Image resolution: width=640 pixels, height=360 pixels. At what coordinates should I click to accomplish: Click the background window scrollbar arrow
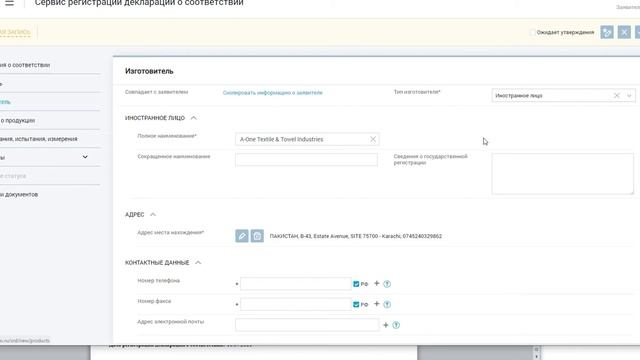pos(536,357)
